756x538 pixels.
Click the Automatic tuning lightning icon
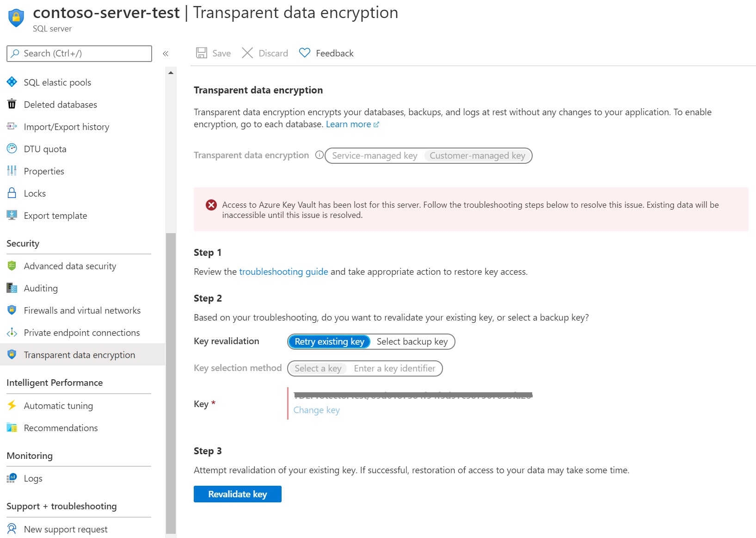pos(12,406)
